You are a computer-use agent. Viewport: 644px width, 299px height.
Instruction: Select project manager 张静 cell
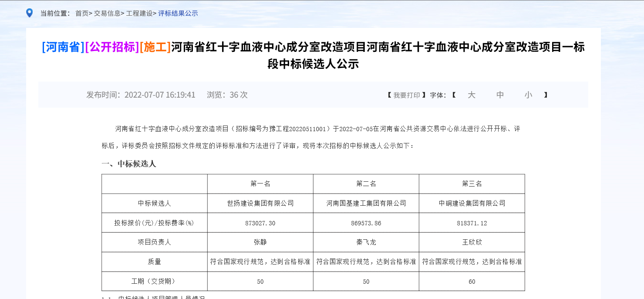260,242
